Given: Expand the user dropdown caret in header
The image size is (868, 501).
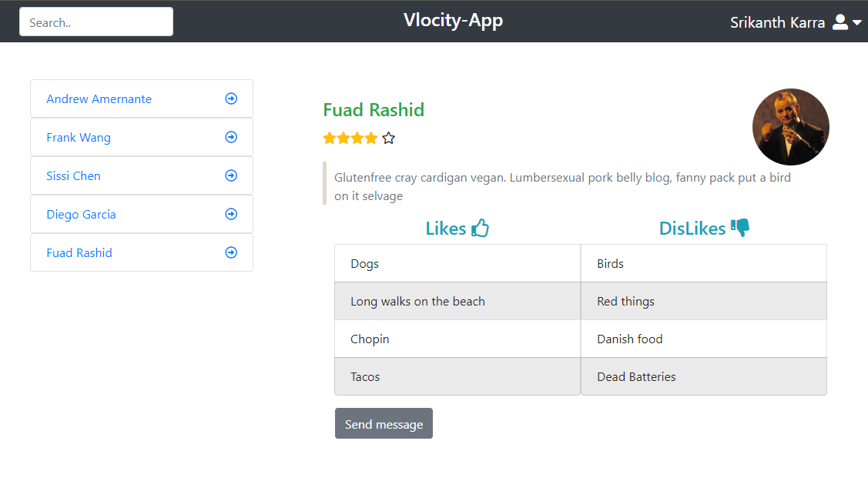Looking at the screenshot, I should tap(857, 22).
